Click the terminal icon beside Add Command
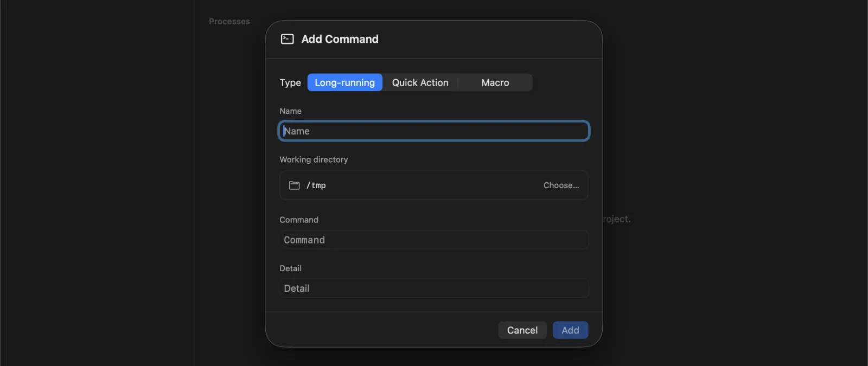This screenshot has height=366, width=868. pos(287,39)
